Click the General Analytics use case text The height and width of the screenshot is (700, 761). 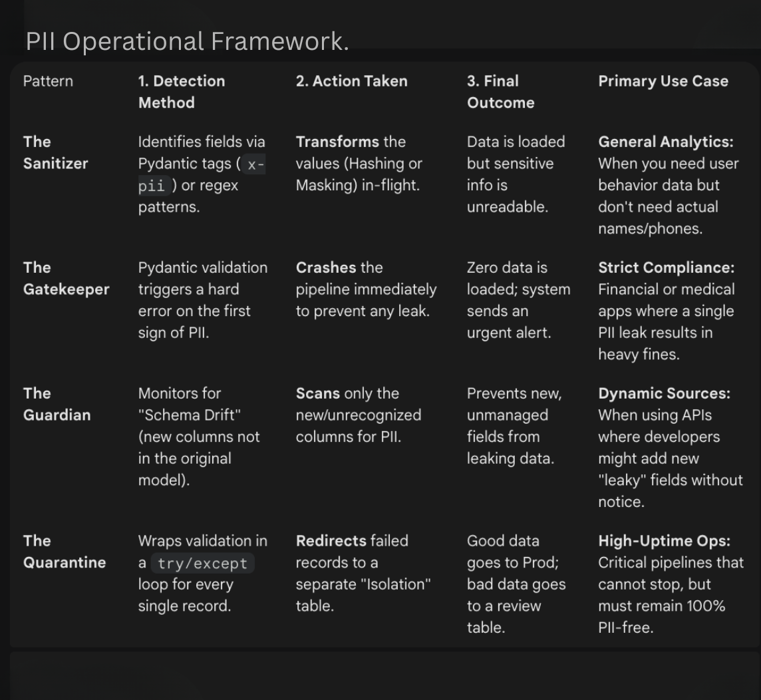(x=666, y=142)
